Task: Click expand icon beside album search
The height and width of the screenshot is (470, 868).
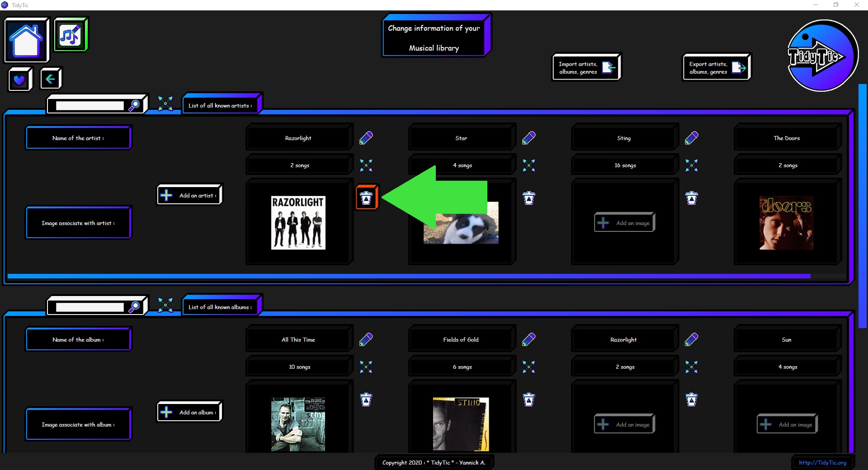Action: 165,305
